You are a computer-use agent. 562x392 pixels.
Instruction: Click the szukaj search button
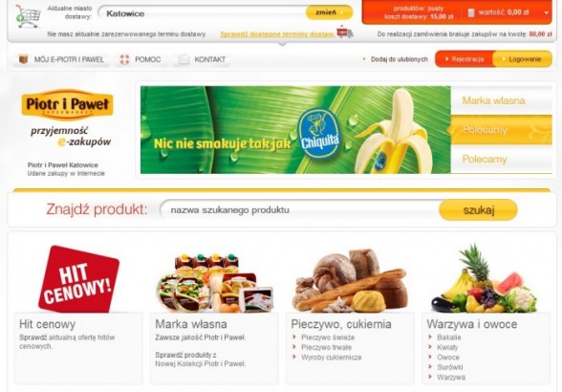click(x=478, y=209)
